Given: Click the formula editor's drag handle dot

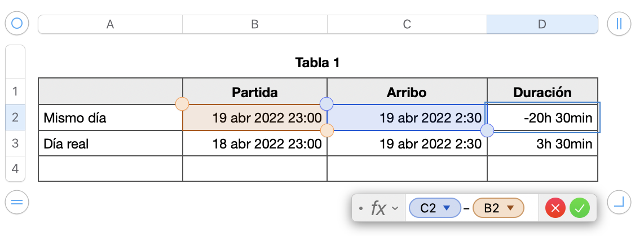Looking at the screenshot, I should point(361,208).
